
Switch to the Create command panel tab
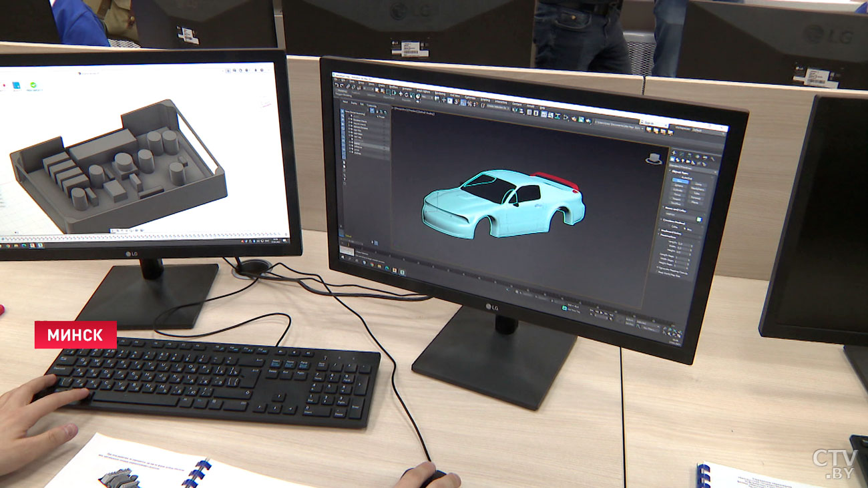[x=674, y=153]
